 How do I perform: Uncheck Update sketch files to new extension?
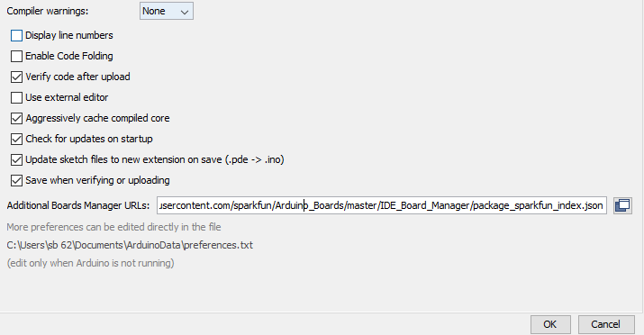point(16,159)
